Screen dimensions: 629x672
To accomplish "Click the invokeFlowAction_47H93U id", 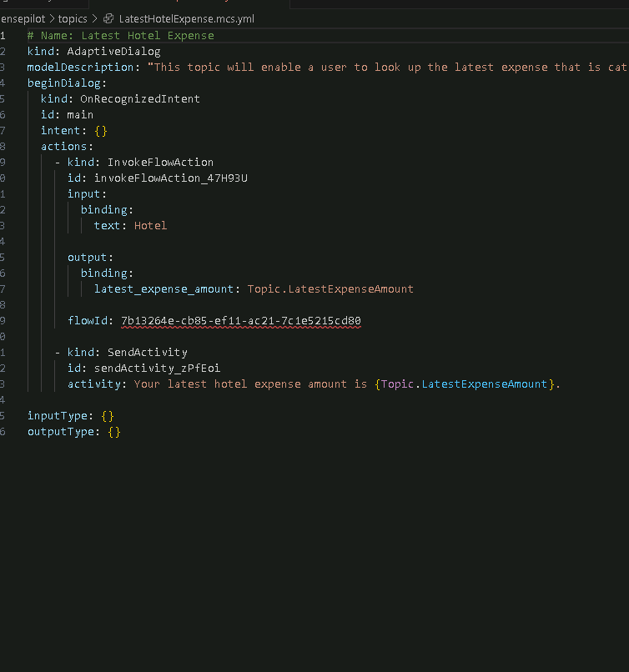I will pyautogui.click(x=170, y=178).
